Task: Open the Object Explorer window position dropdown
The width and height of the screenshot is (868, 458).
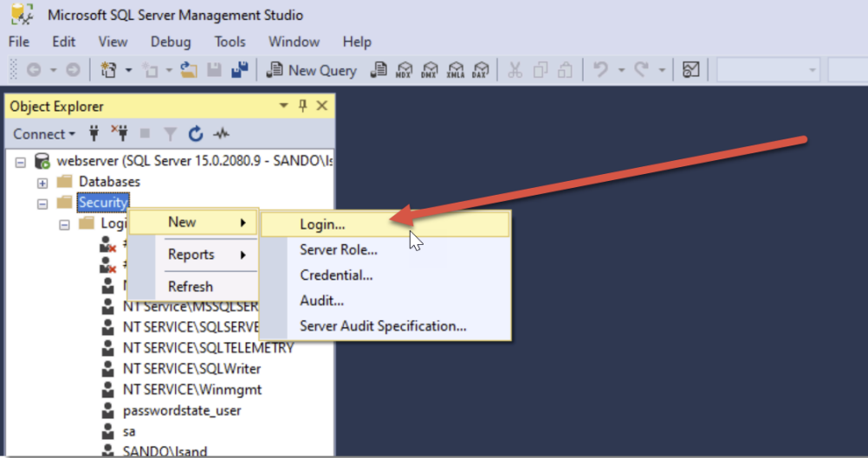Action: (x=283, y=106)
